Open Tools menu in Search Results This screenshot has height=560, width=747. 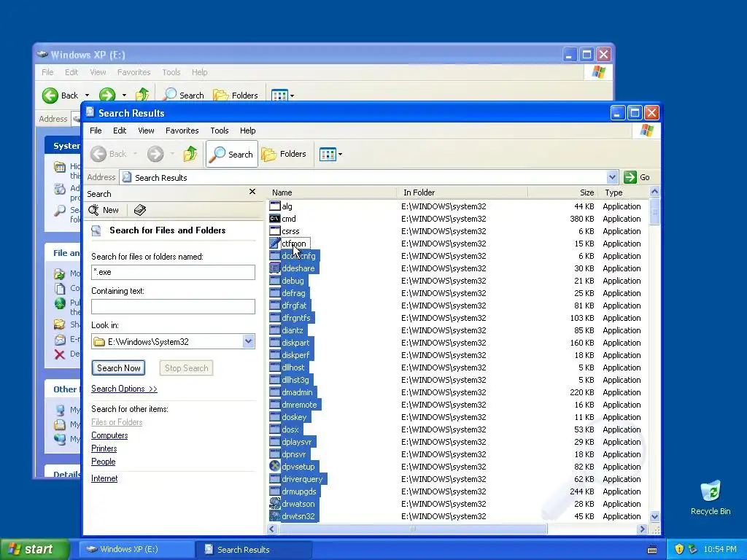point(219,131)
